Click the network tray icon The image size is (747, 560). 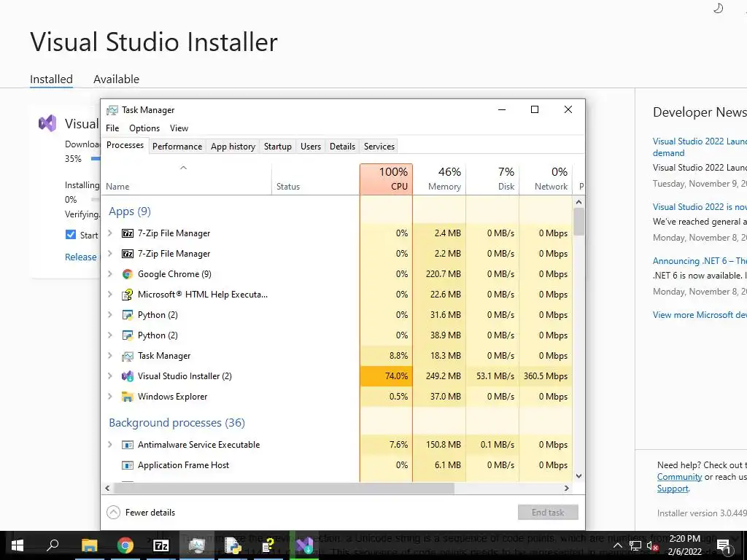coord(635,545)
